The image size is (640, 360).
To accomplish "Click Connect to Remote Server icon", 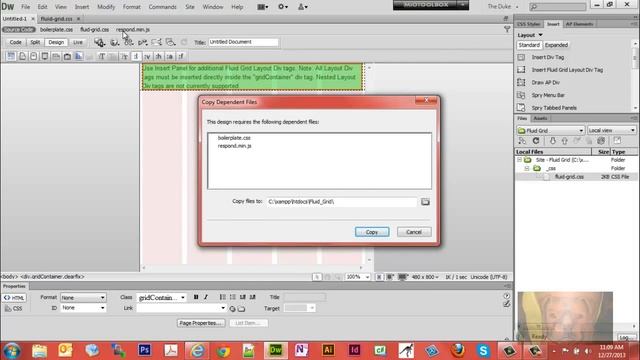I will (522, 141).
